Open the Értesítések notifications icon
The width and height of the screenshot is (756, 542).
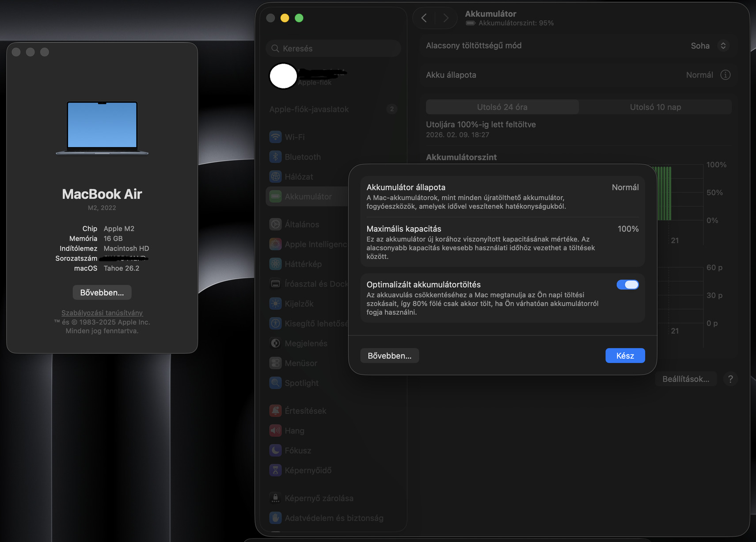tap(276, 411)
